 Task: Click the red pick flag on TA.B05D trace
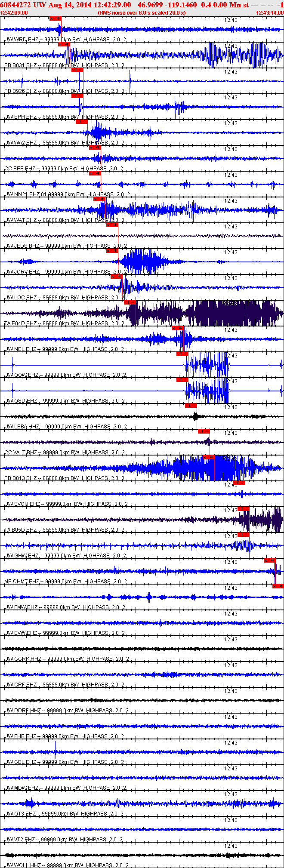243,509
